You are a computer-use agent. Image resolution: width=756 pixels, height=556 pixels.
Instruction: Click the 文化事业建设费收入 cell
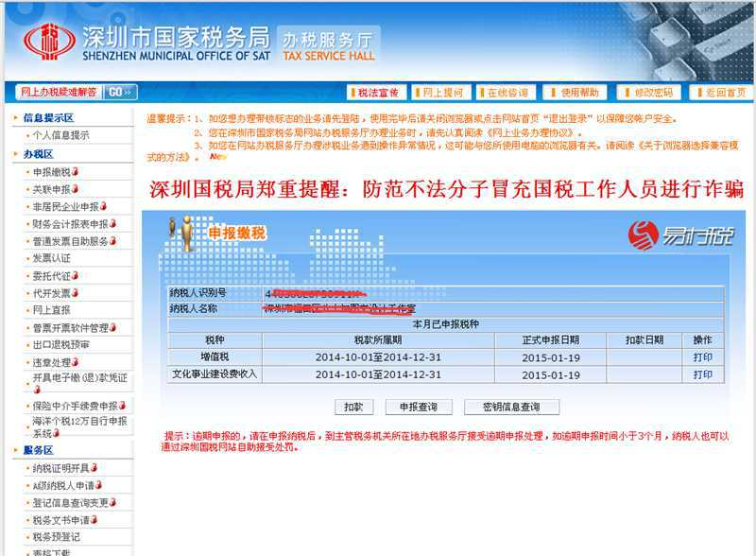point(215,374)
